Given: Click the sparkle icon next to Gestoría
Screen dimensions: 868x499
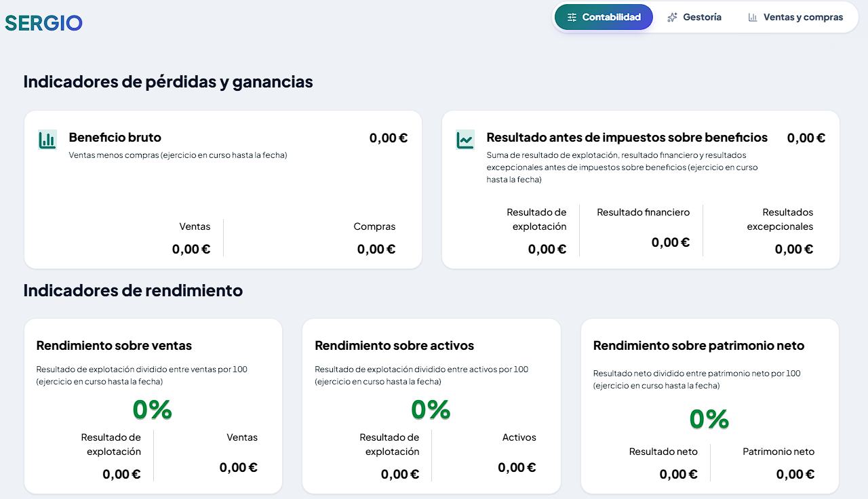Looking at the screenshot, I should click(x=672, y=18).
